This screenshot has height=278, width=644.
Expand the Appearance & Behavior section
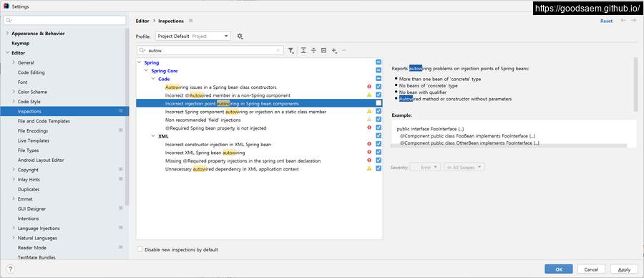(8, 33)
